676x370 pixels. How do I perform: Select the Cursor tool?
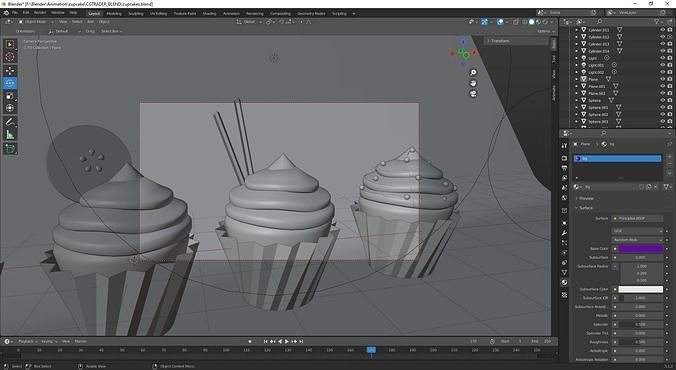tap(10, 57)
